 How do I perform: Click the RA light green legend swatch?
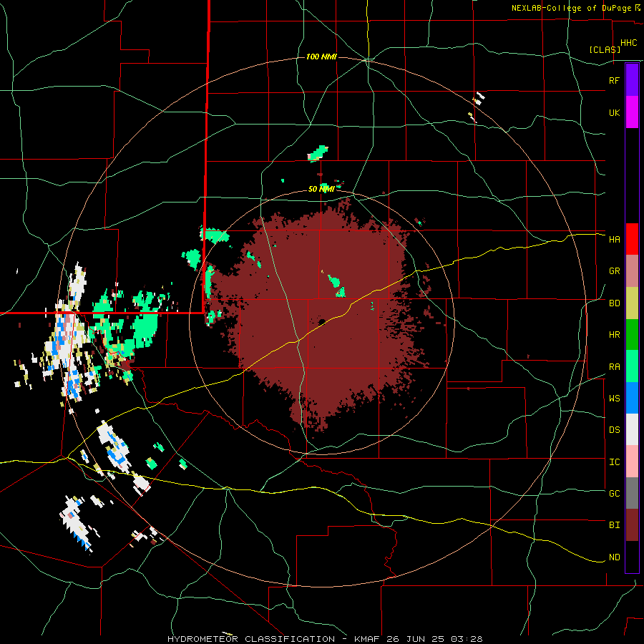[632, 366]
